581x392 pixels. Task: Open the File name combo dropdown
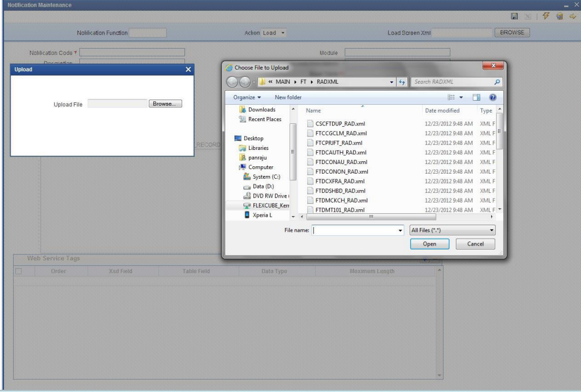400,230
